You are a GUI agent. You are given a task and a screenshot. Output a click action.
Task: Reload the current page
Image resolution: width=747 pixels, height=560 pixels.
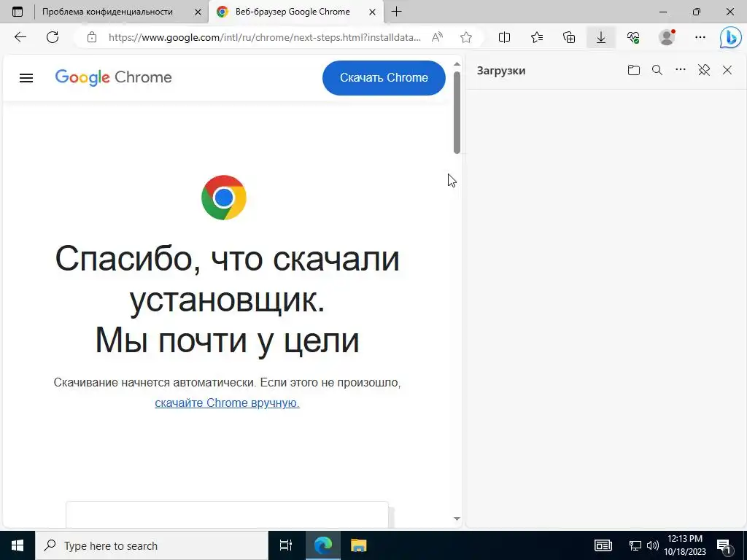(x=53, y=37)
